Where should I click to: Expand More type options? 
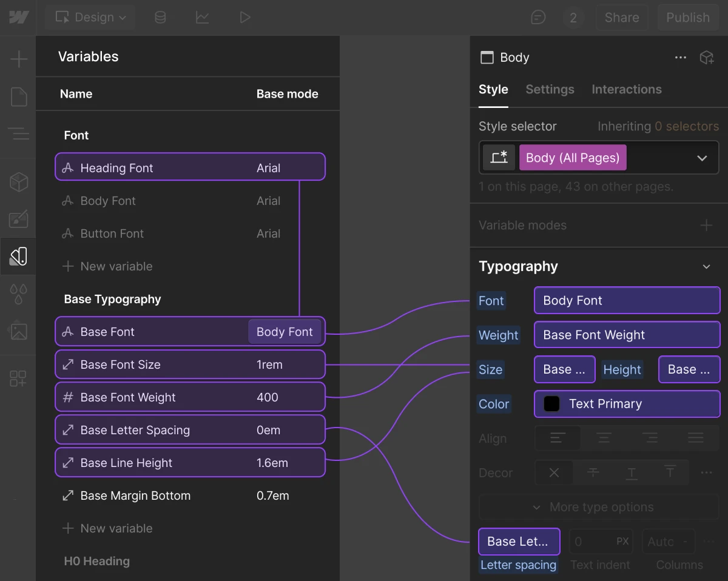pyautogui.click(x=598, y=507)
